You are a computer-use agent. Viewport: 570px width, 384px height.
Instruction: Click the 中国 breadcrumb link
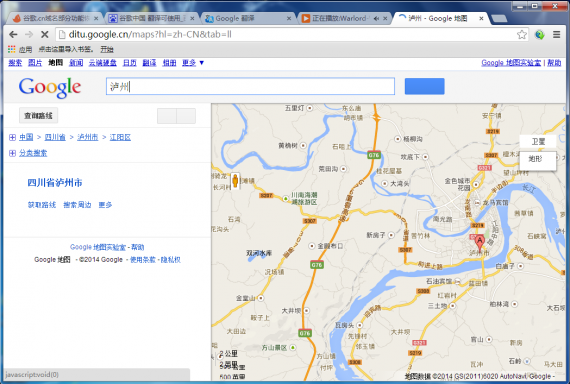tap(26, 137)
